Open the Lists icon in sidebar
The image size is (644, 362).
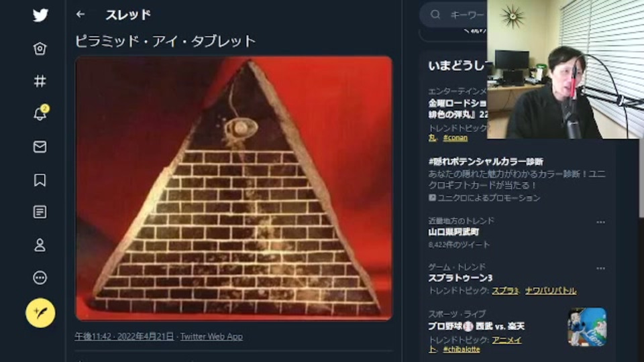40,213
